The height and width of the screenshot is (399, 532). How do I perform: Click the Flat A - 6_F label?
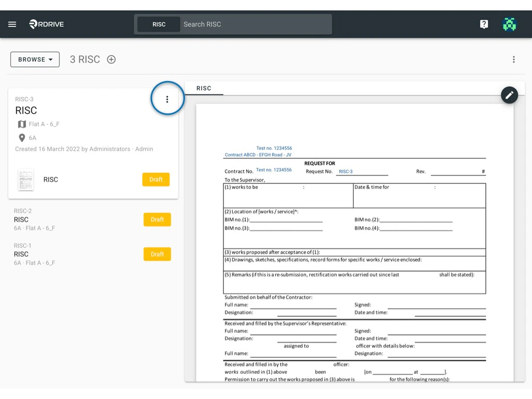coord(45,124)
